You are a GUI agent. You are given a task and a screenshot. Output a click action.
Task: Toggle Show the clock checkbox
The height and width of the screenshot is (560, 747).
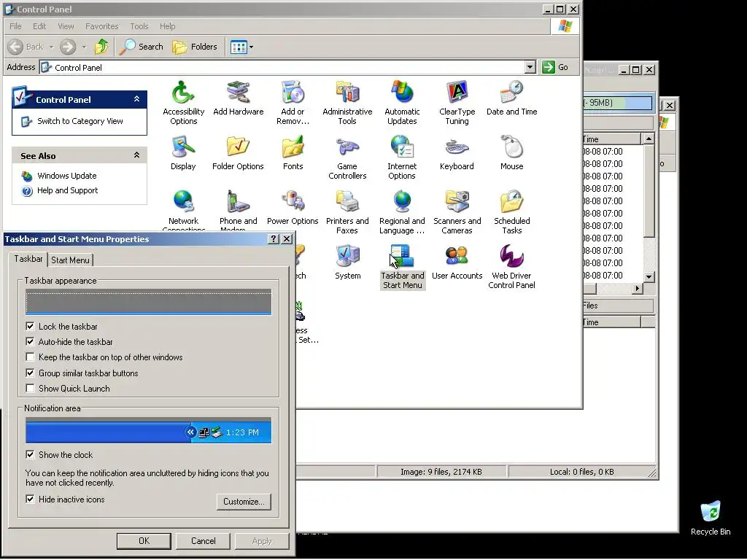pyautogui.click(x=30, y=454)
